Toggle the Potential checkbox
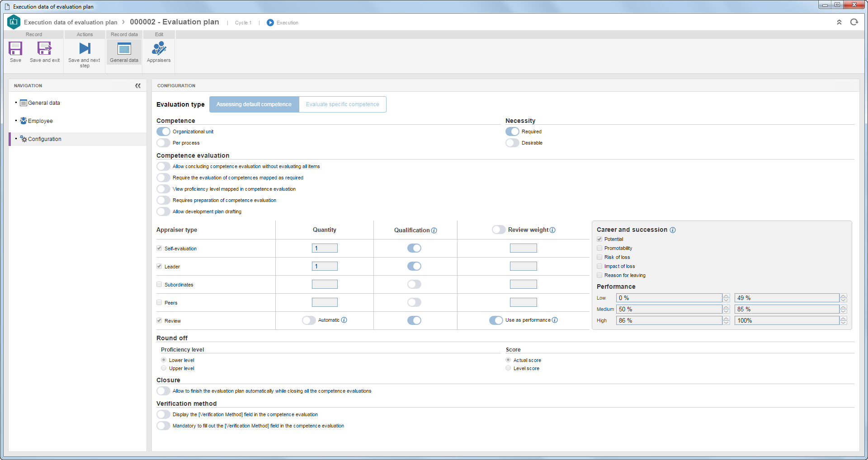The height and width of the screenshot is (460, 868). [x=599, y=239]
